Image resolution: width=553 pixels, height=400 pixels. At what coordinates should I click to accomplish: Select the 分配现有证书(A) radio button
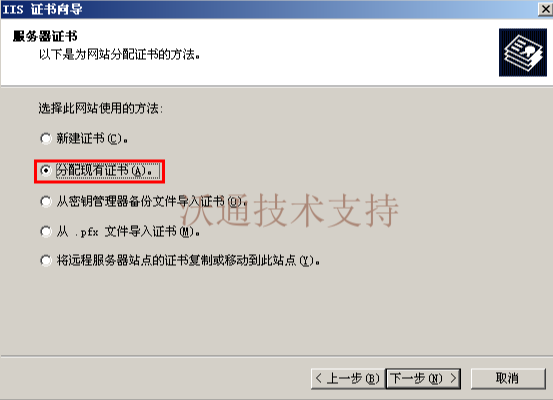45,171
